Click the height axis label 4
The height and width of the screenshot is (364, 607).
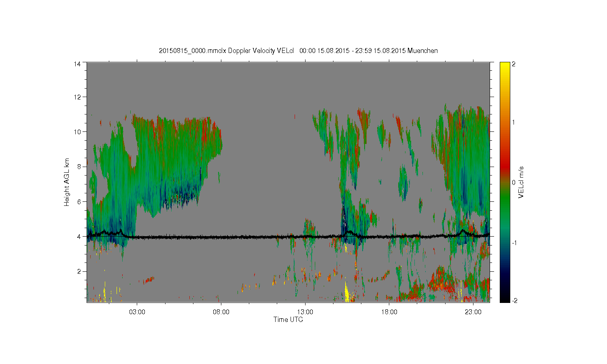pos(79,236)
